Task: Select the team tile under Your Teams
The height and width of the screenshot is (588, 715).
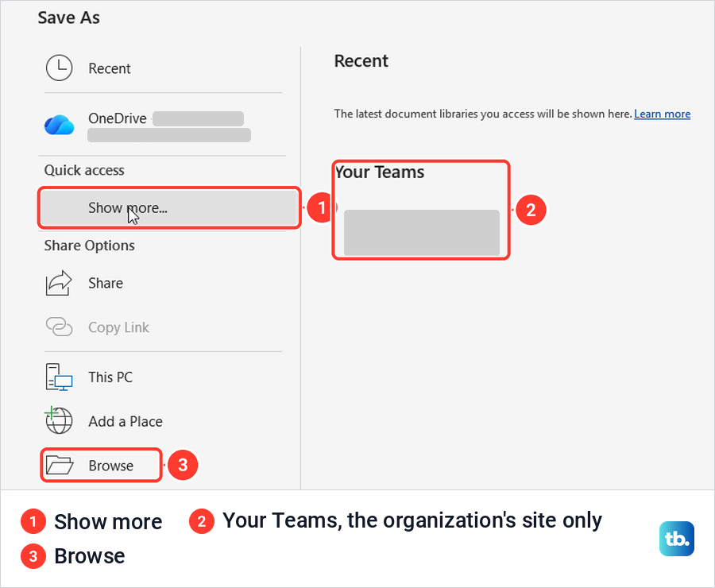Action: pyautogui.click(x=421, y=233)
